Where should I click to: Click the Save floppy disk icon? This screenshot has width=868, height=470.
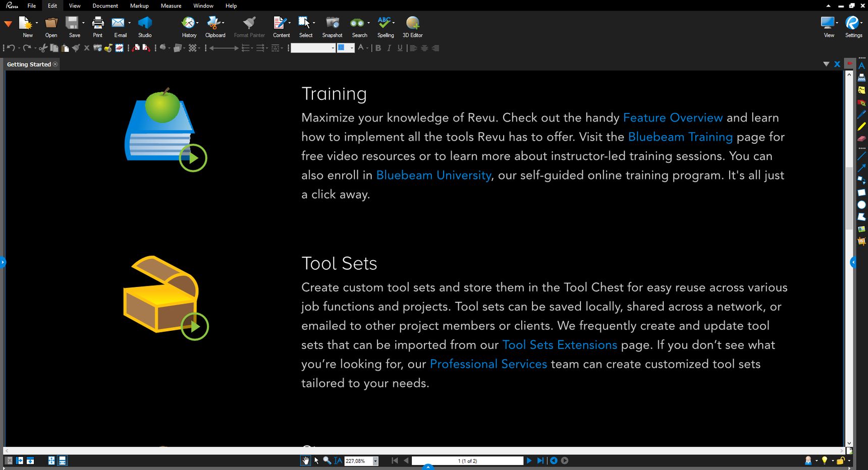(72, 23)
